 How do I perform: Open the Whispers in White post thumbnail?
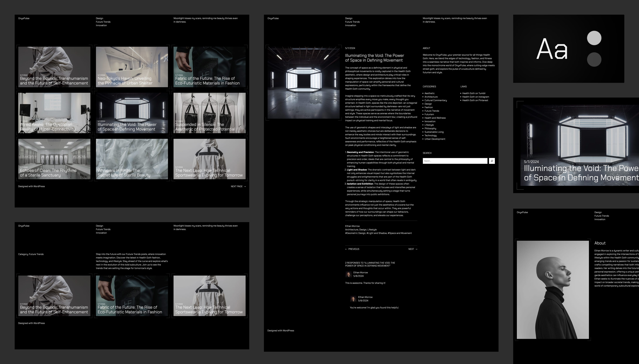132,159
